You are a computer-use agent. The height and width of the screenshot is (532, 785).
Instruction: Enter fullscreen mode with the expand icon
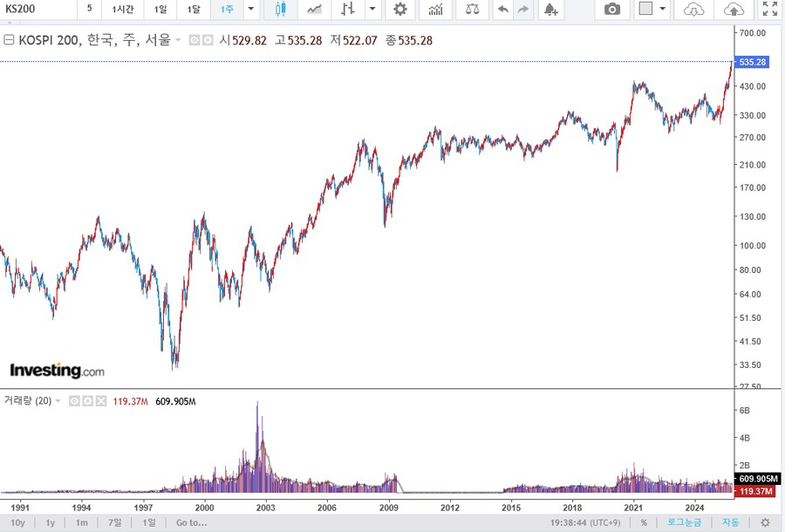[x=769, y=9]
